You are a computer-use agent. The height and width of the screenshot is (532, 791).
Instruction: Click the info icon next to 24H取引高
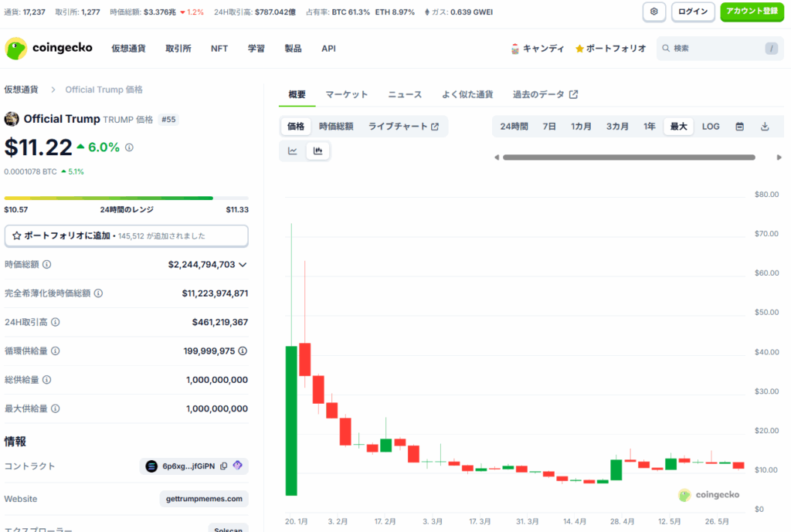pos(56,322)
